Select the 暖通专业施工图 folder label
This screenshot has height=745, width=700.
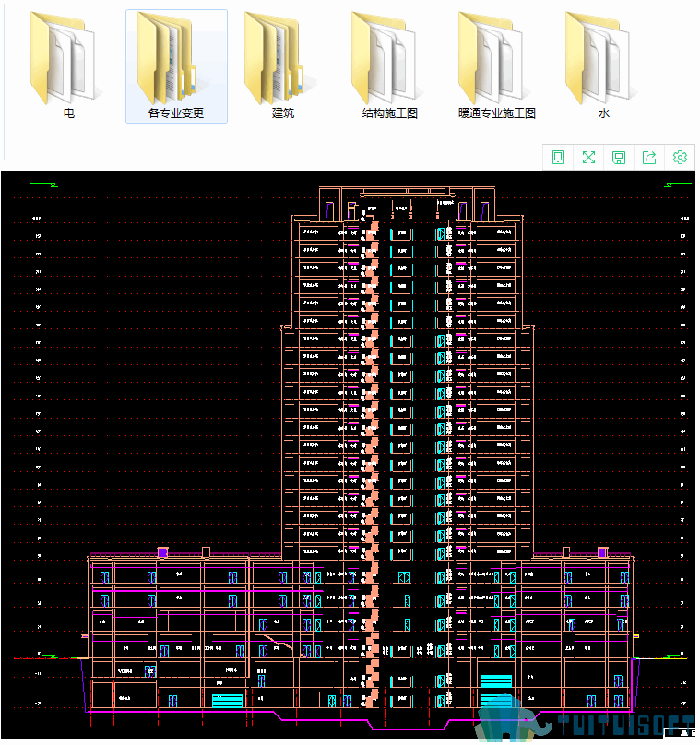click(496, 113)
